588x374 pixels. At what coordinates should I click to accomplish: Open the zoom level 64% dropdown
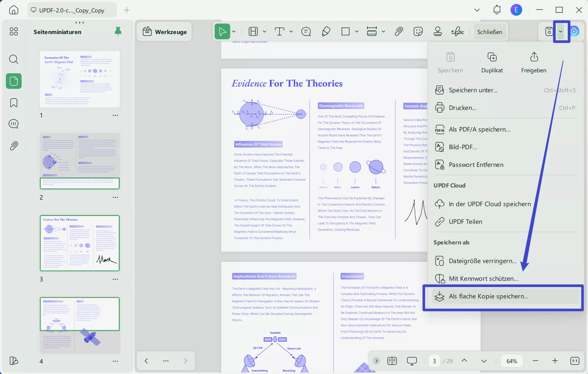coord(511,361)
